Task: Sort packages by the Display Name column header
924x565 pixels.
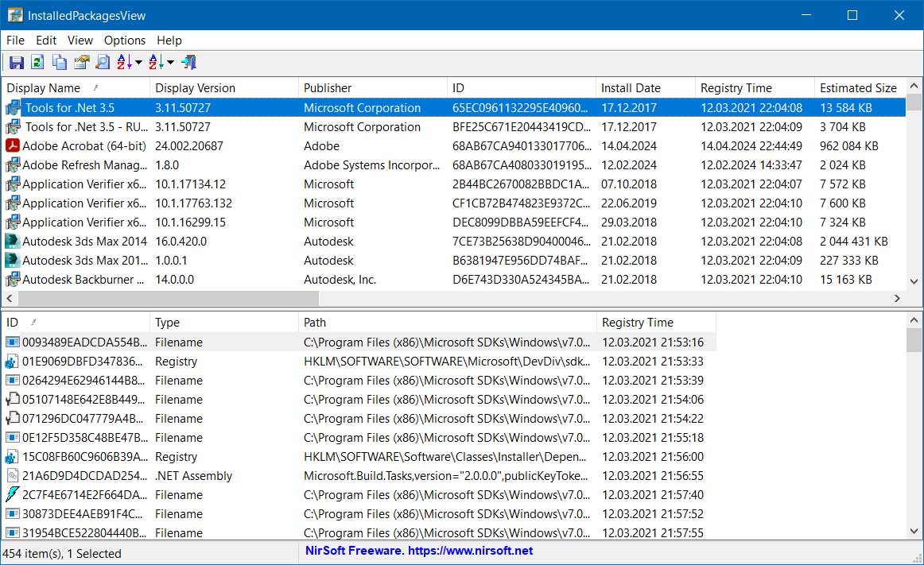Action: pos(76,87)
